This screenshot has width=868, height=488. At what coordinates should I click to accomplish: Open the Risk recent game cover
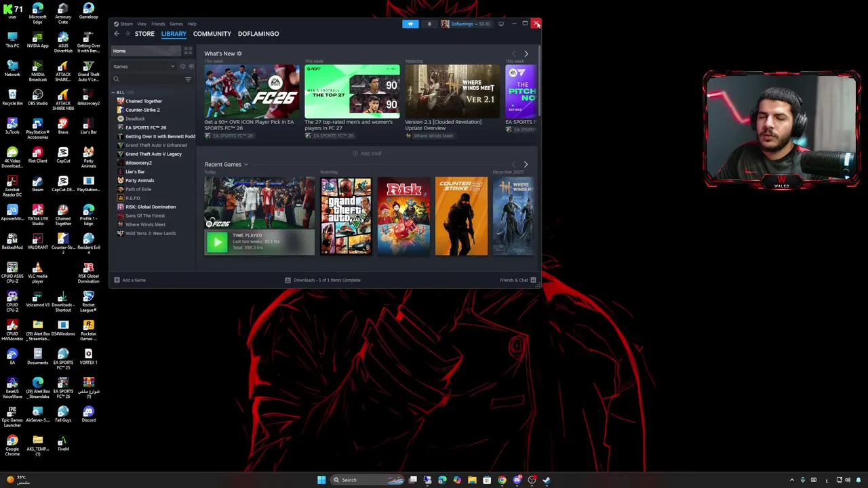point(403,216)
